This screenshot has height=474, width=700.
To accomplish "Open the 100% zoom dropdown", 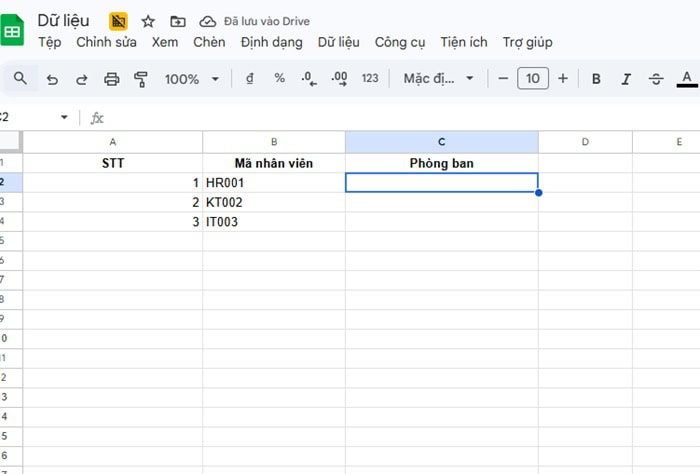I will coord(191,79).
